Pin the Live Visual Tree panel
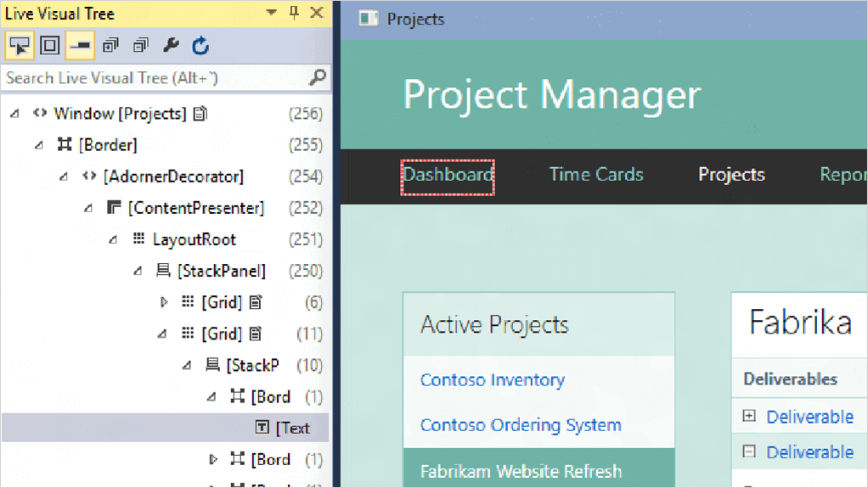The image size is (868, 488). coord(294,13)
